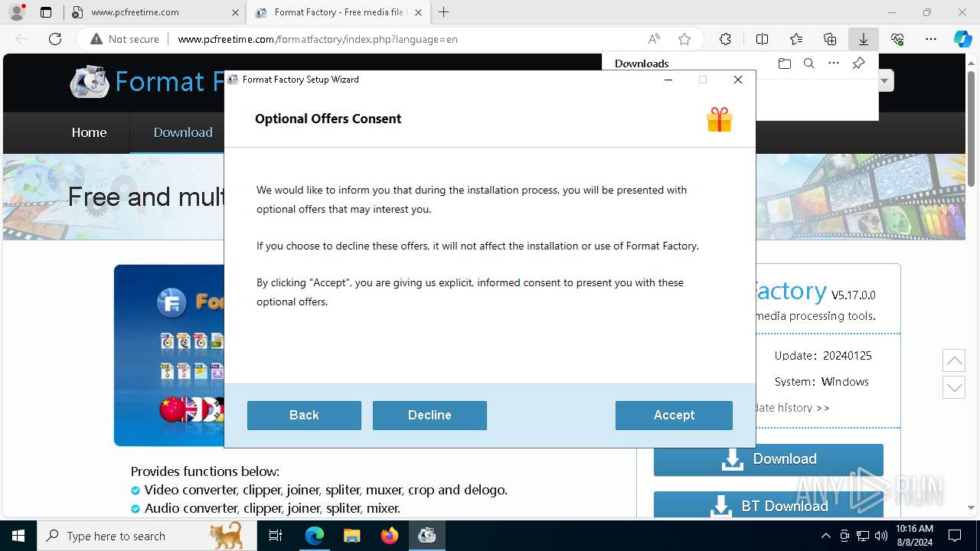This screenshot has width=980, height=551.
Task: Open a new browser tab
Action: 443,12
